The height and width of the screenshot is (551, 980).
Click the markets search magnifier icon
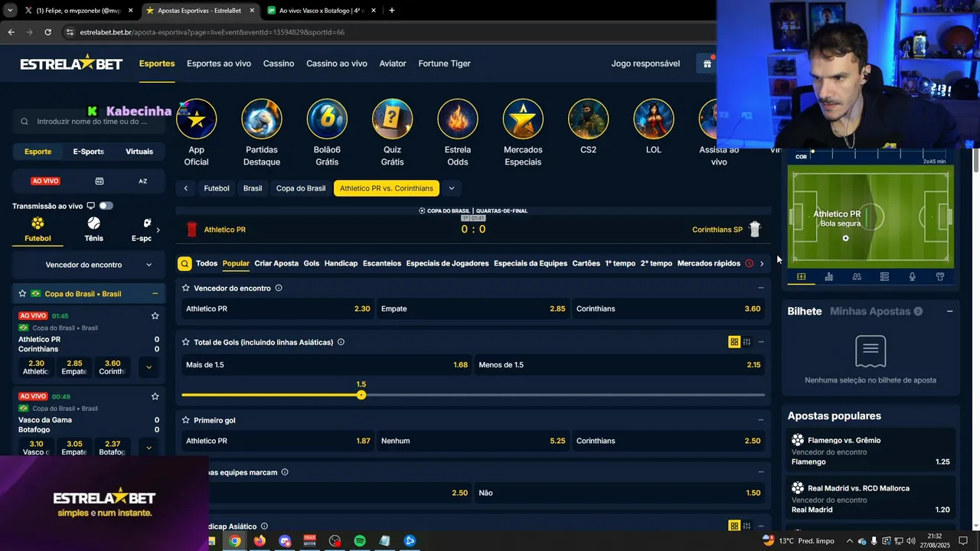[185, 263]
